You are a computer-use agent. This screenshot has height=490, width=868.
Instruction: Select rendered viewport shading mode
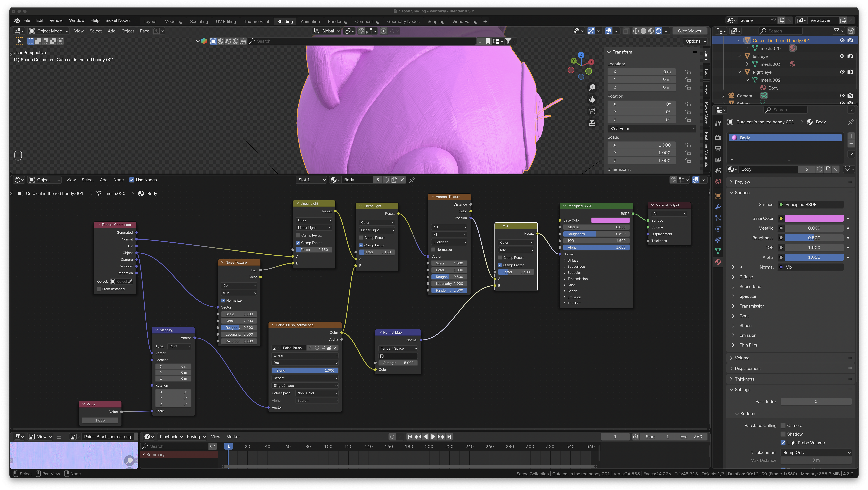click(658, 31)
